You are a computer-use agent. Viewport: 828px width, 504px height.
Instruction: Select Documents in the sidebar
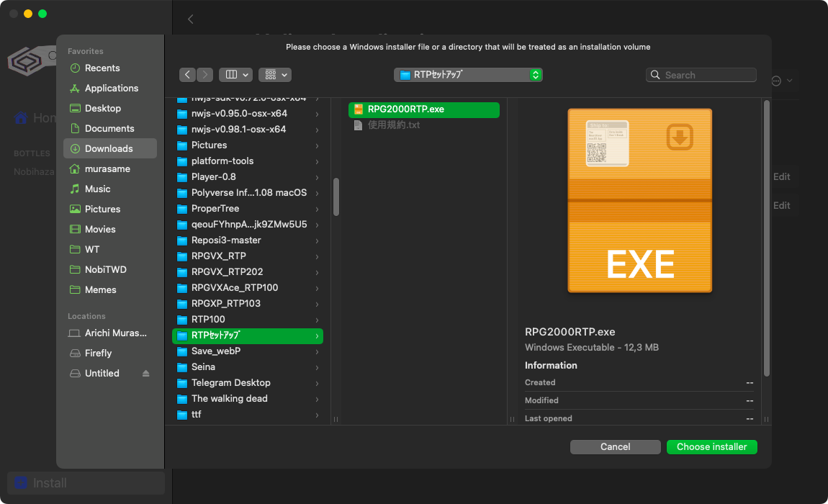click(x=109, y=128)
